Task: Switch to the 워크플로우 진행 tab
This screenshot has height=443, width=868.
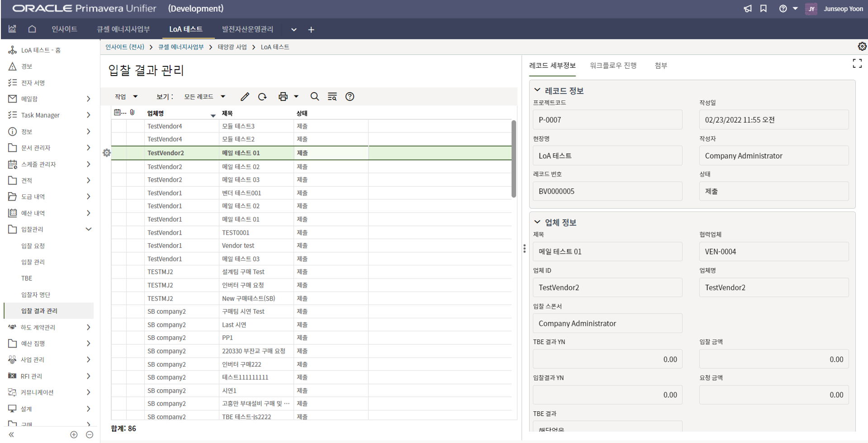Action: [x=613, y=66]
